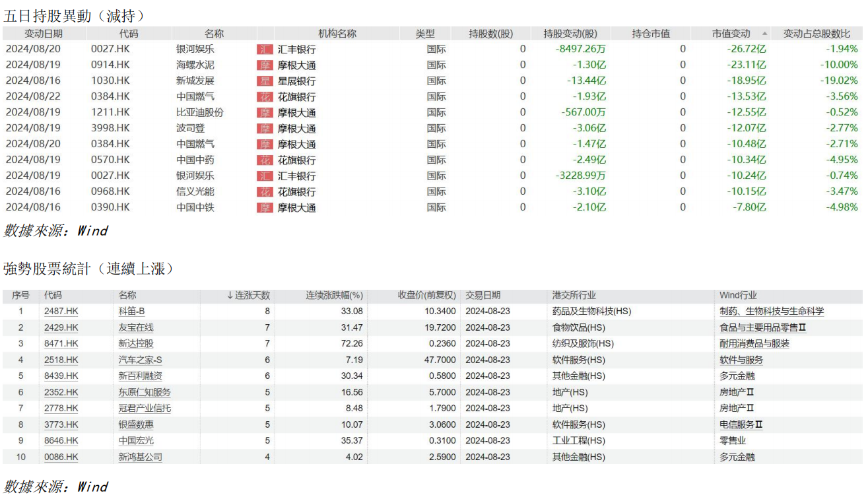Open the 东原仁知服务 stock name link

pos(145,392)
